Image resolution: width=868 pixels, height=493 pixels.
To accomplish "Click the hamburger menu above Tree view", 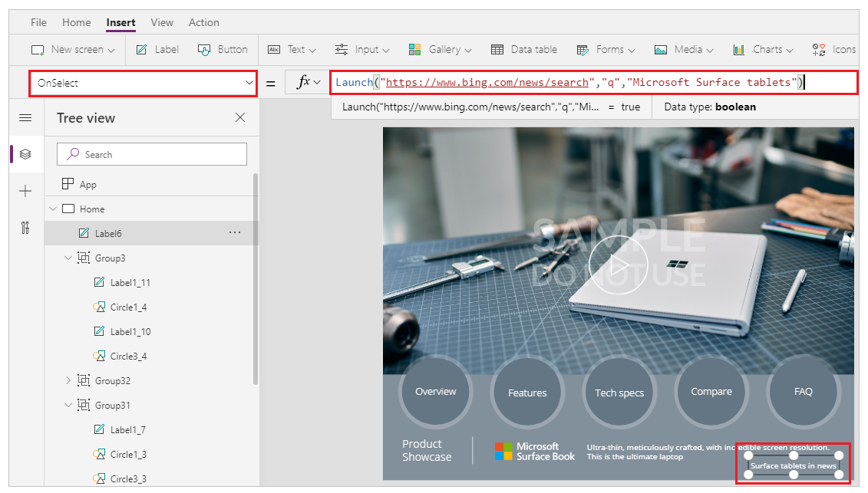I will pos(25,117).
